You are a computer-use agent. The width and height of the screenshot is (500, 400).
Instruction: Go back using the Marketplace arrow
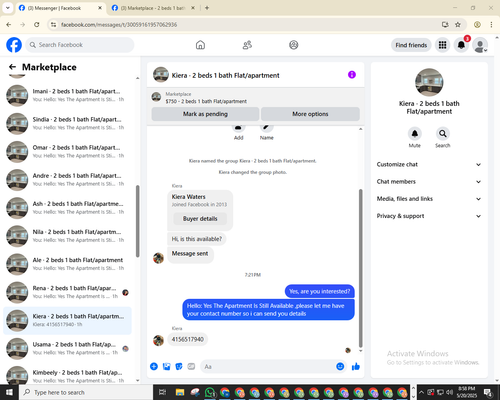12,67
